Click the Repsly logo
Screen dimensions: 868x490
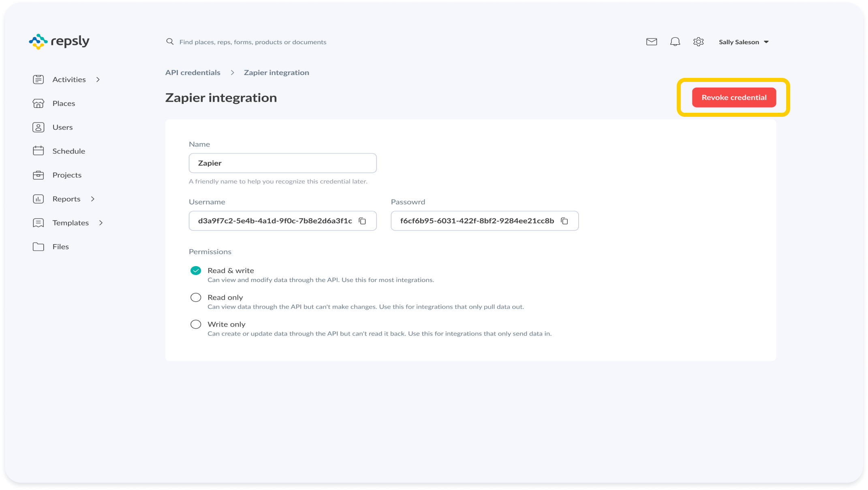(x=59, y=41)
